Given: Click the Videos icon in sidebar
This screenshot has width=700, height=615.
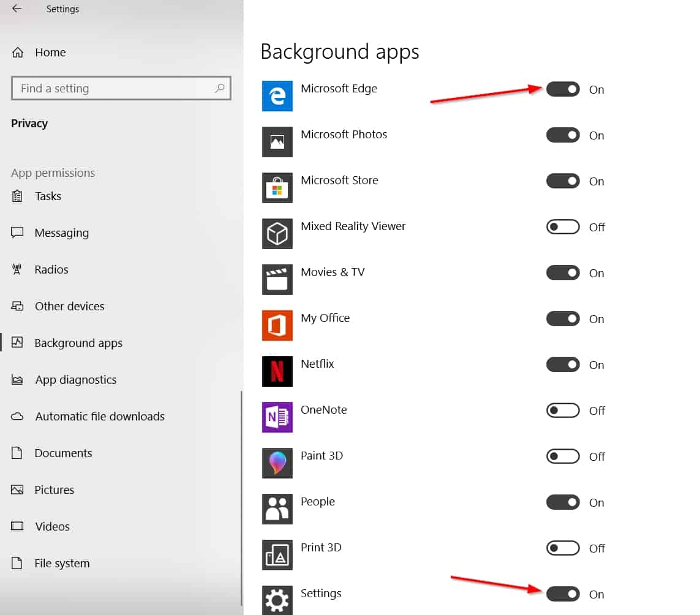Looking at the screenshot, I should pyautogui.click(x=17, y=526).
